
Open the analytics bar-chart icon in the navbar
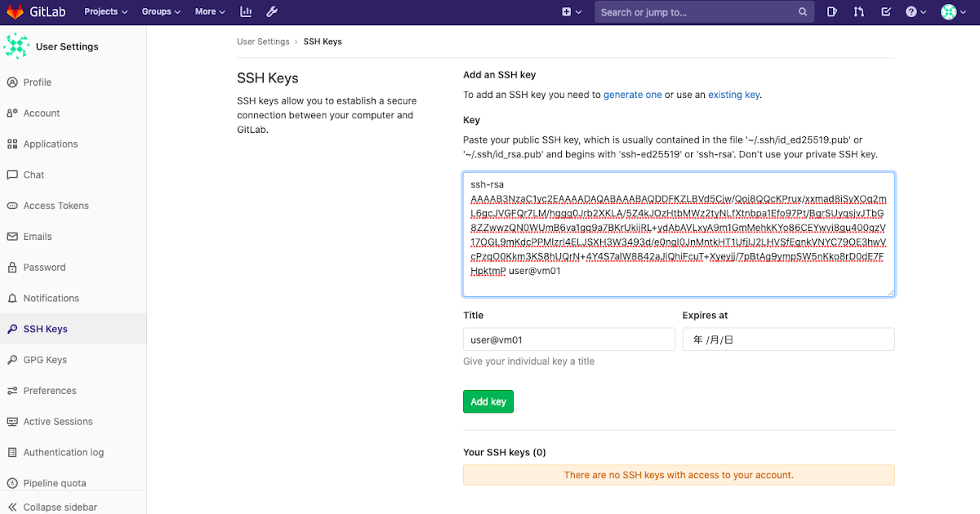[x=246, y=11]
